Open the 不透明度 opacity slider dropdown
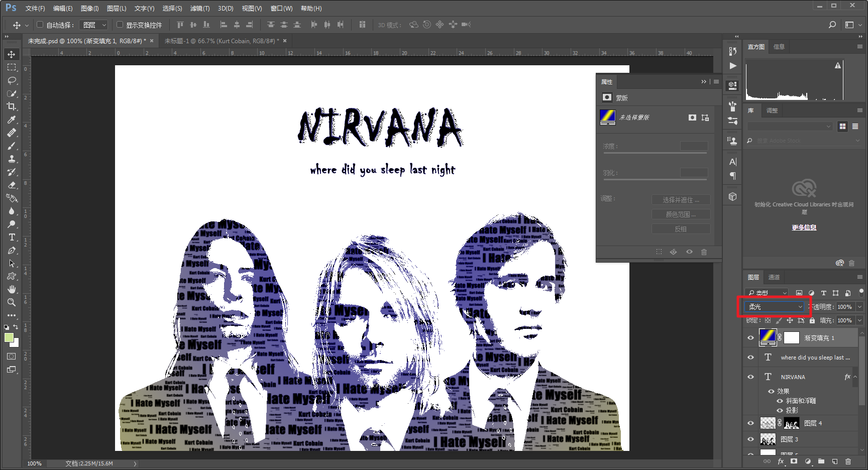 click(x=859, y=307)
